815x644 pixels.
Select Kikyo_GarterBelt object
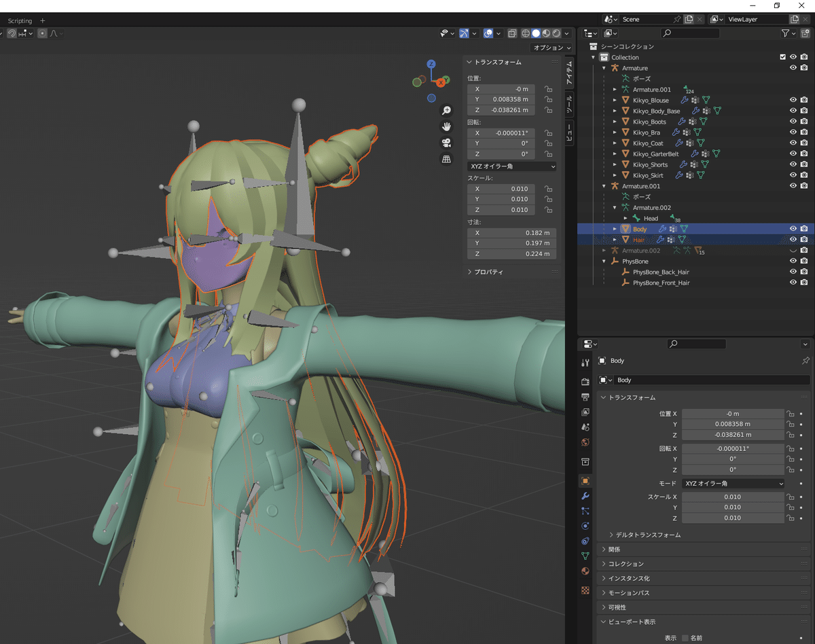655,154
